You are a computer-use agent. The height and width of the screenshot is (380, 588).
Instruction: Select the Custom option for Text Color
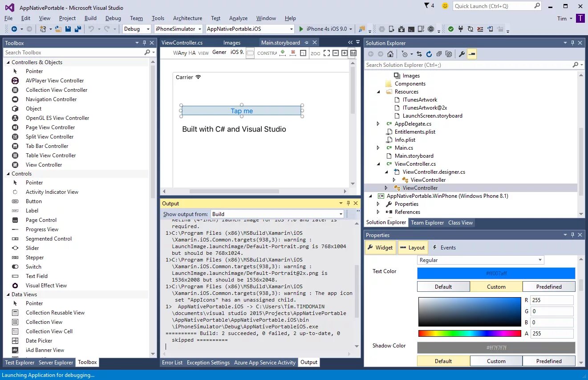point(496,286)
